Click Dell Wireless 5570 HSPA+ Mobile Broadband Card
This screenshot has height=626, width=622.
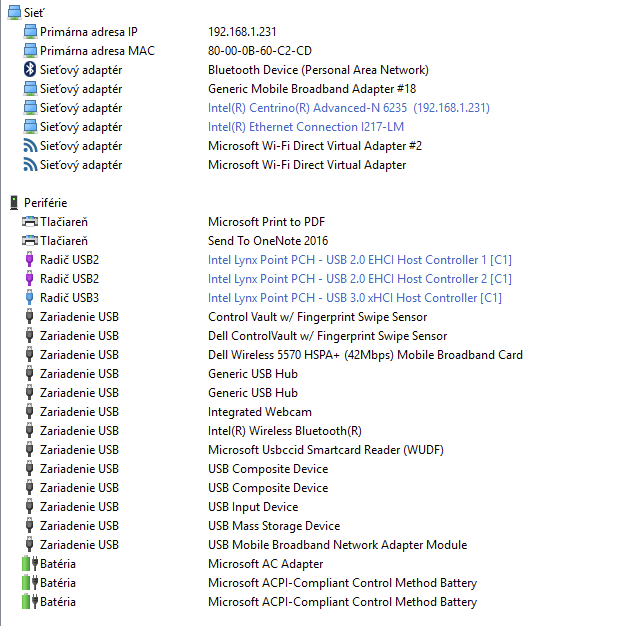[365, 355]
